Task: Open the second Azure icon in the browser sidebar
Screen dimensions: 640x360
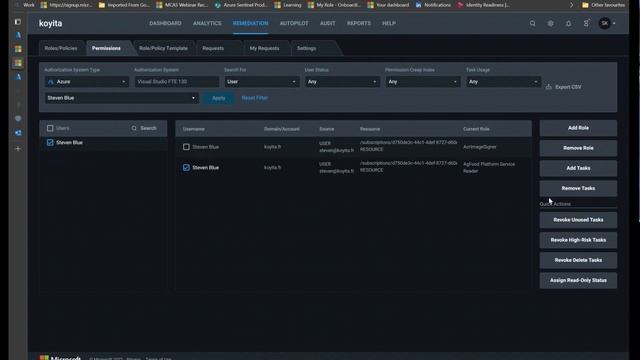Action: [x=18, y=77]
